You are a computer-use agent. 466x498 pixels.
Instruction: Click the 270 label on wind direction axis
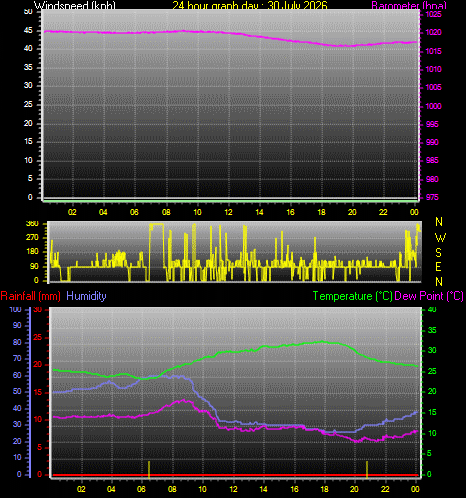(x=32, y=237)
